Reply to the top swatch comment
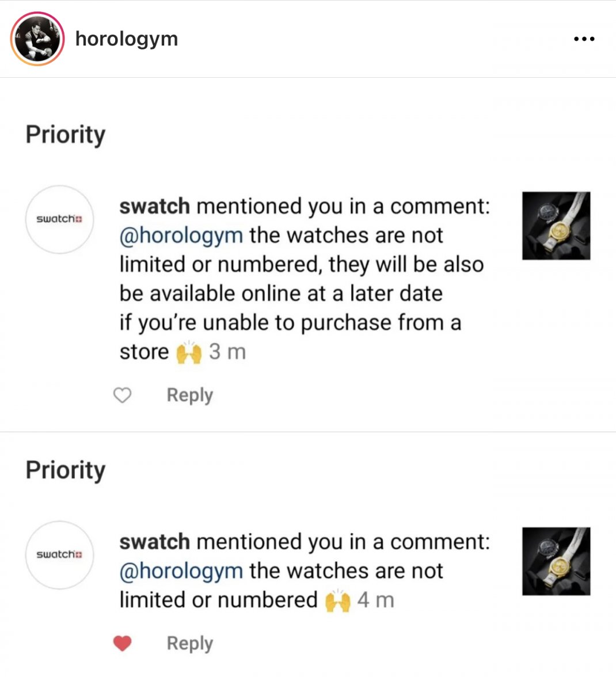Viewport: 616px width, 677px height. click(189, 395)
